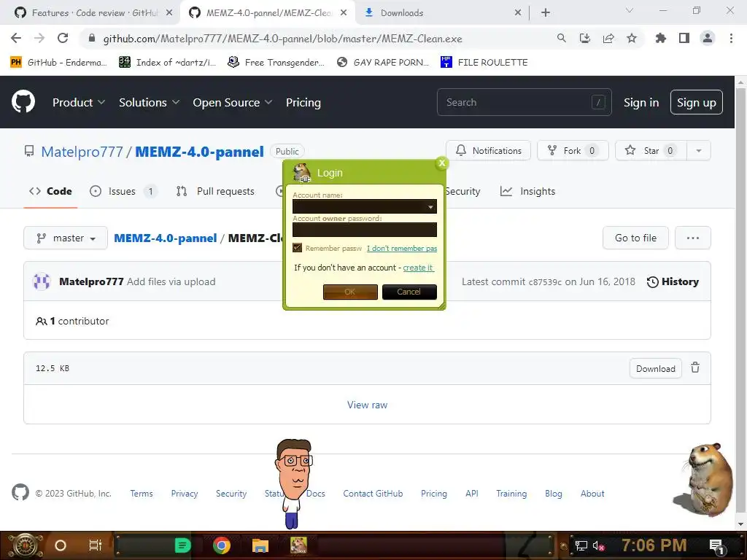Click the share page icon in address bar

point(608,38)
